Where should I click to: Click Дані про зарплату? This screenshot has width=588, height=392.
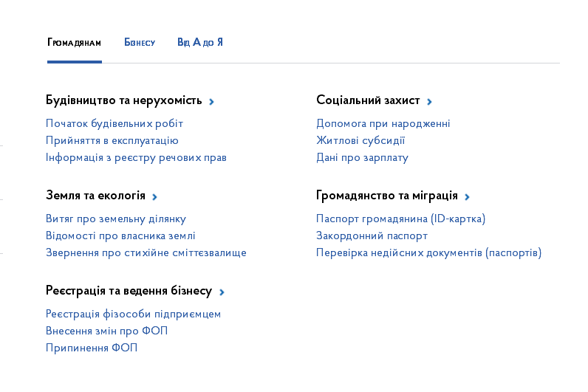362,157
